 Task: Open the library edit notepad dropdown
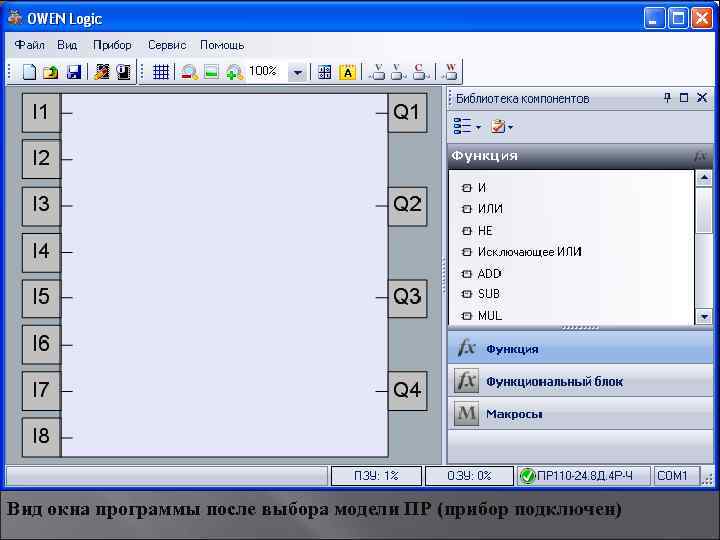pyautogui.click(x=501, y=126)
